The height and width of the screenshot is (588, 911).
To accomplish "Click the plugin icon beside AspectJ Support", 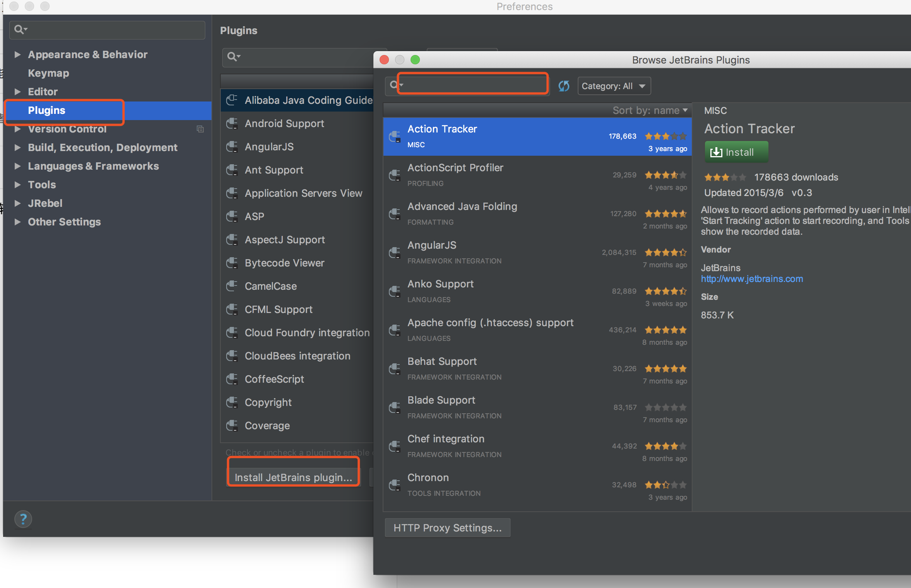I will coord(232,240).
